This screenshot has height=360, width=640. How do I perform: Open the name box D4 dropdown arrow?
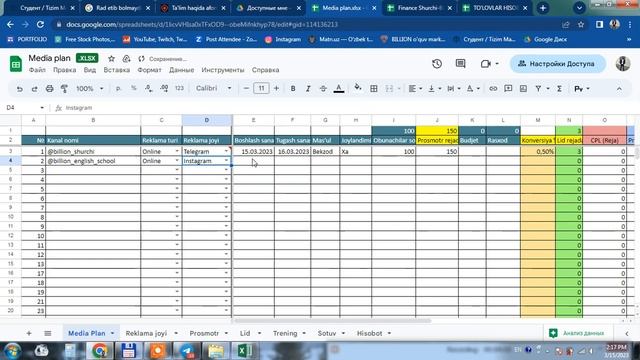click(x=42, y=108)
